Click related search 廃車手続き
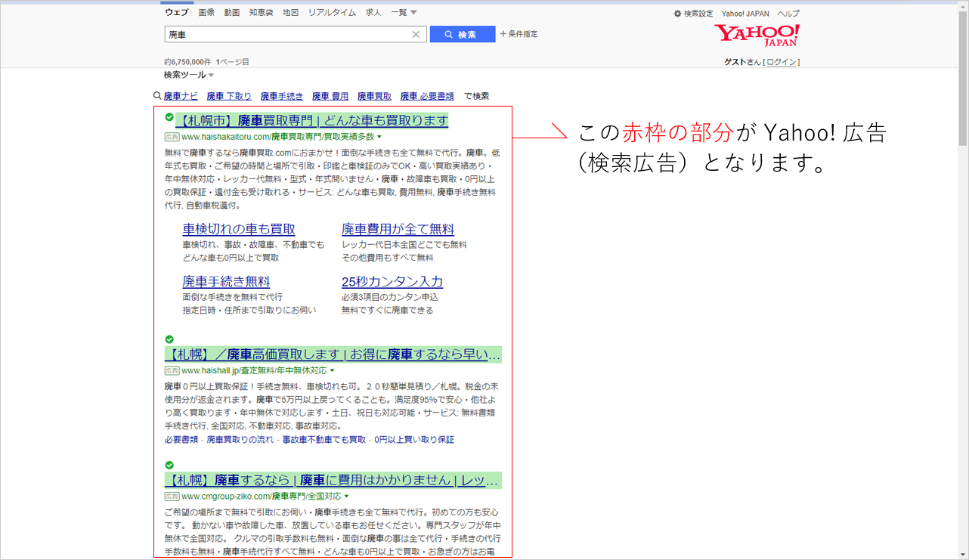 (282, 96)
